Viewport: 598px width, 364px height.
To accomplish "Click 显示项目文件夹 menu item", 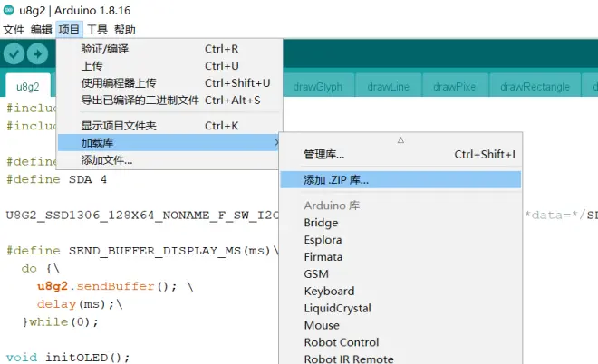I will click(169, 126).
